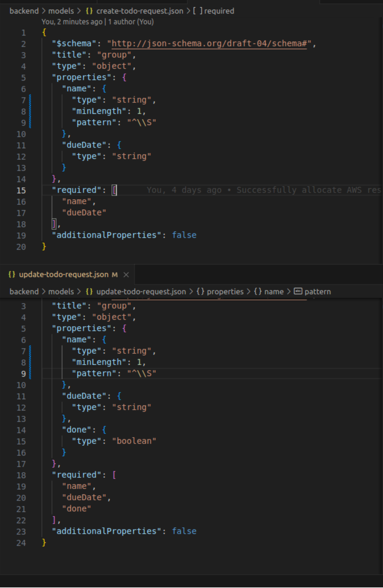Open create-todo-request.json breadcrumb item
Viewport: 383px width, 588px height.
(x=140, y=11)
